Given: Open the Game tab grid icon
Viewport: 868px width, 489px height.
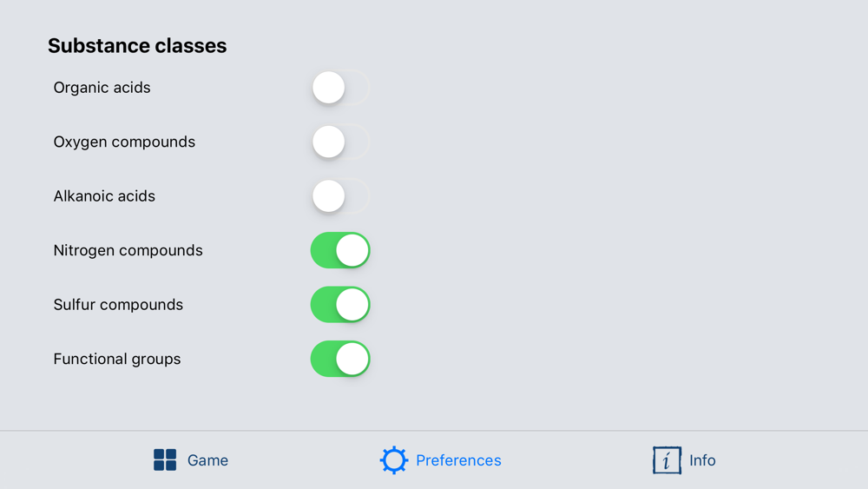Looking at the screenshot, I should pos(165,460).
